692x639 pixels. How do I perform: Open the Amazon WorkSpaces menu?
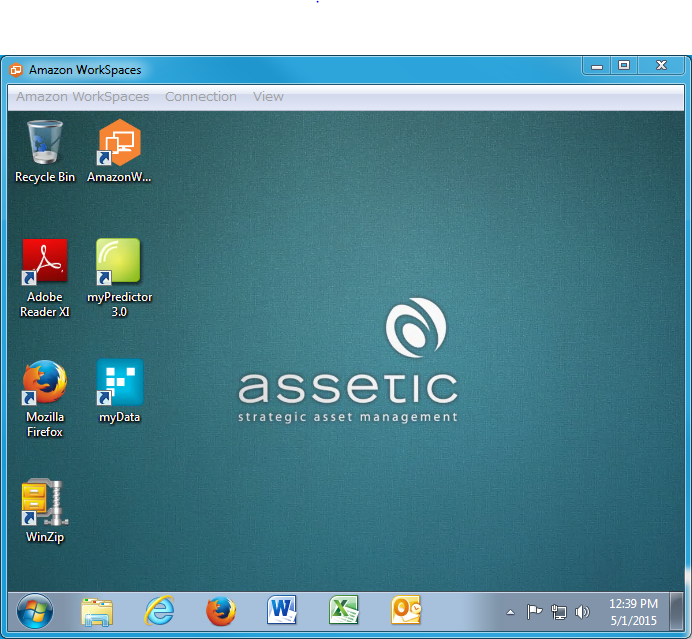point(82,97)
